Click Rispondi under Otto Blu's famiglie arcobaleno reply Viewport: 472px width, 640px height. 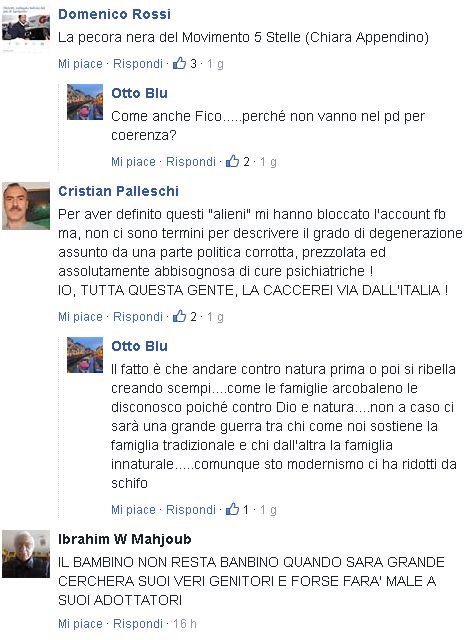[191, 509]
